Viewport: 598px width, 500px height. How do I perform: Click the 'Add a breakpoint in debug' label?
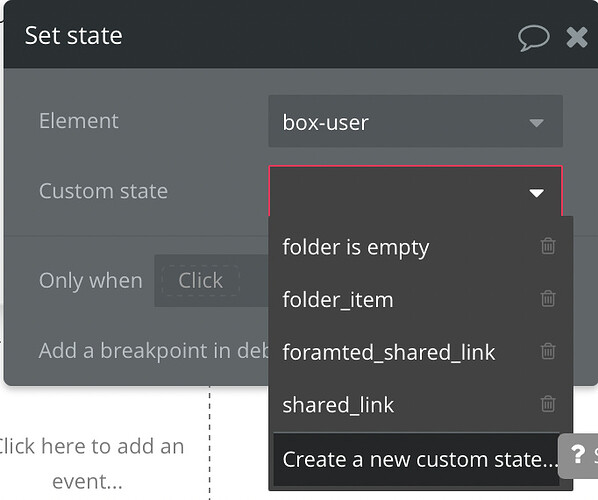[x=154, y=350]
